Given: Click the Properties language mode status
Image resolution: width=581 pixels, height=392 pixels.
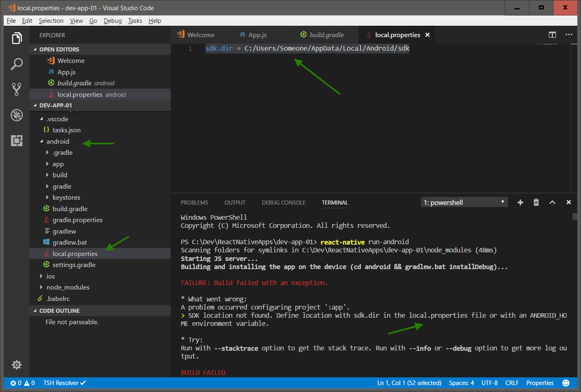Looking at the screenshot, I should [x=540, y=383].
